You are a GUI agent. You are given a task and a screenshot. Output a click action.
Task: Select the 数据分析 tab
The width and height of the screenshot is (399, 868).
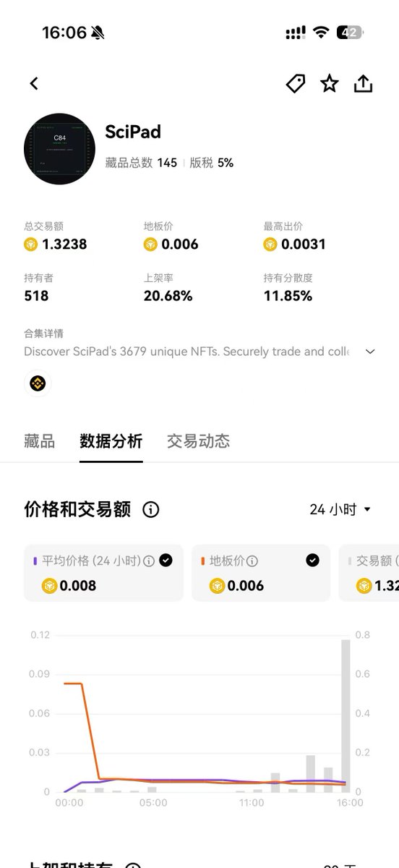(x=111, y=441)
